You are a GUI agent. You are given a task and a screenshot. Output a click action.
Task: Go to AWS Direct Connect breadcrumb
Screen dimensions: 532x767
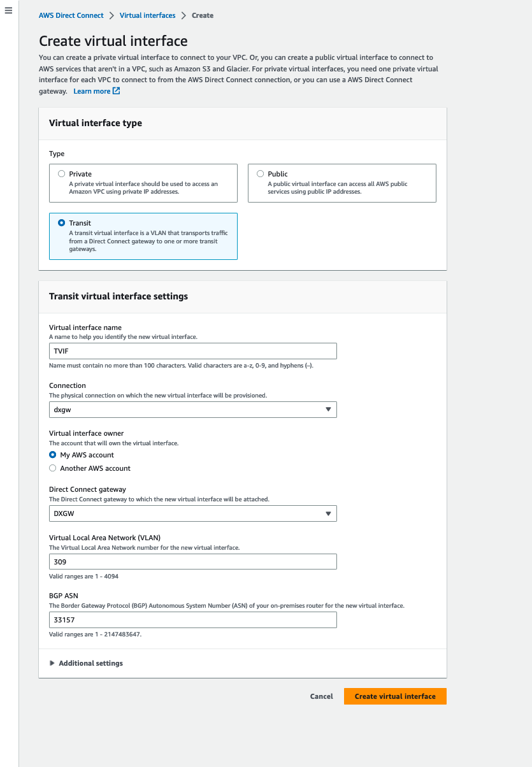click(71, 15)
